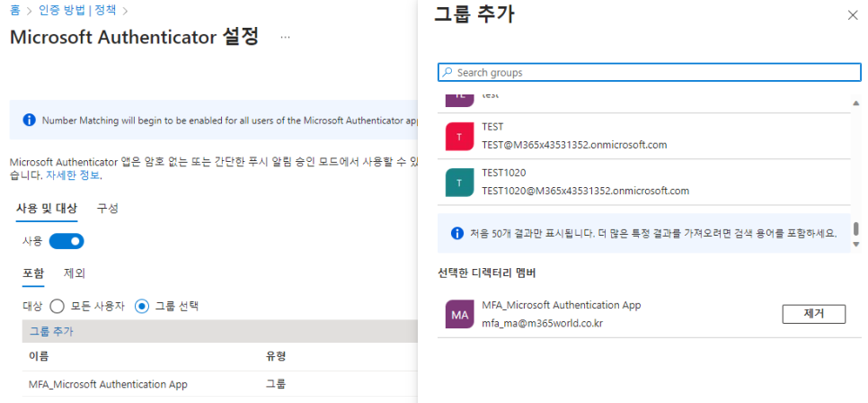Click the teal T avatar for TEST1020 group
868x403 pixels.
[x=459, y=183]
